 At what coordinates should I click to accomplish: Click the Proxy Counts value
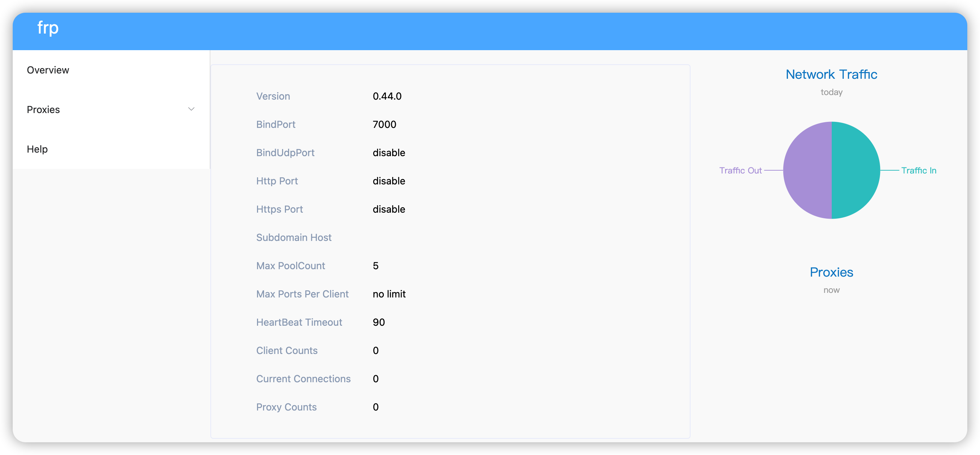376,407
